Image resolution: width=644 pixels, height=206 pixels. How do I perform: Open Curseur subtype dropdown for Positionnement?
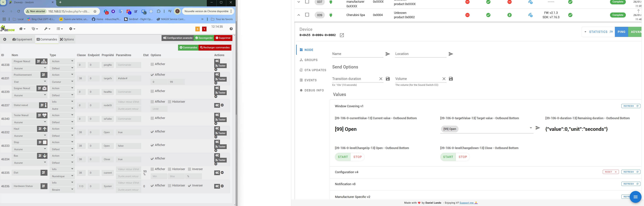tap(62, 82)
